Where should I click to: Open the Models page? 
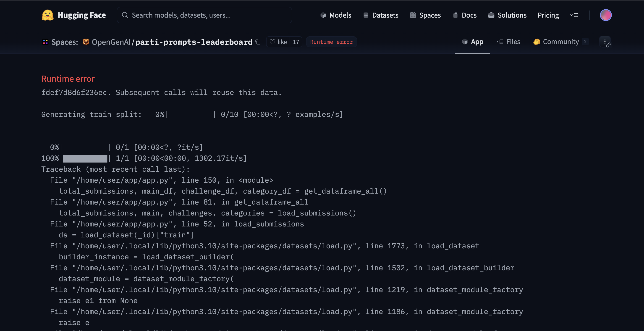pos(335,15)
